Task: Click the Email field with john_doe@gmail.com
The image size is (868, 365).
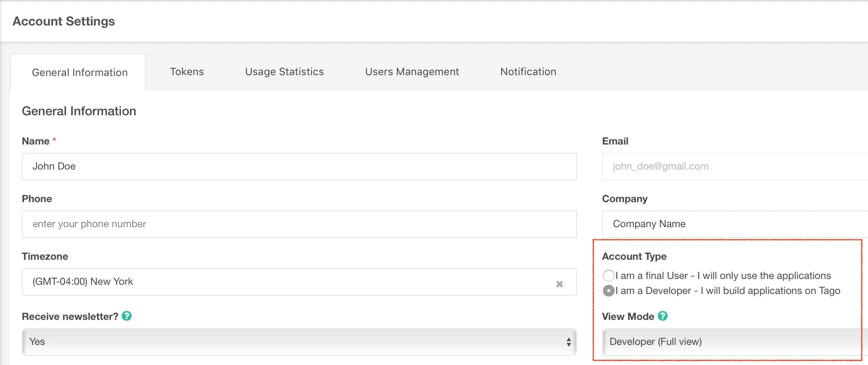Action: click(x=735, y=167)
